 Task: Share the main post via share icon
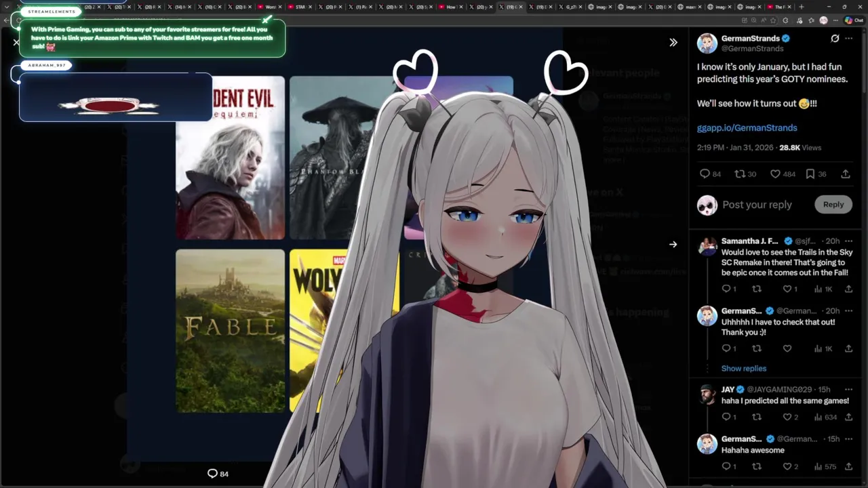point(846,174)
